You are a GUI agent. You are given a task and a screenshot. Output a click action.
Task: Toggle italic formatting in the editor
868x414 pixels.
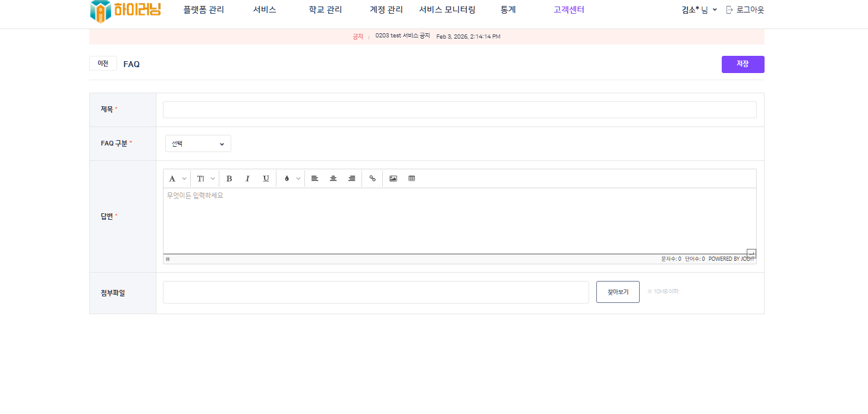pos(247,178)
